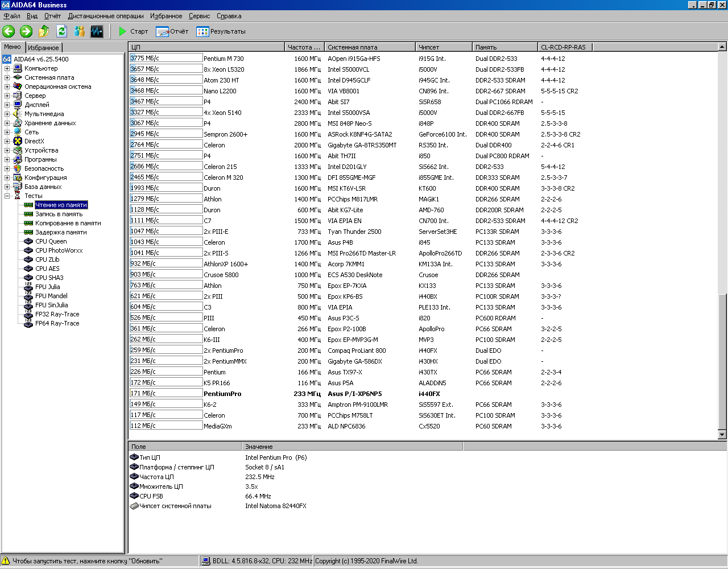Expand the Системная плата tree node
Viewport: 728px width, 569px height.
click(7, 77)
